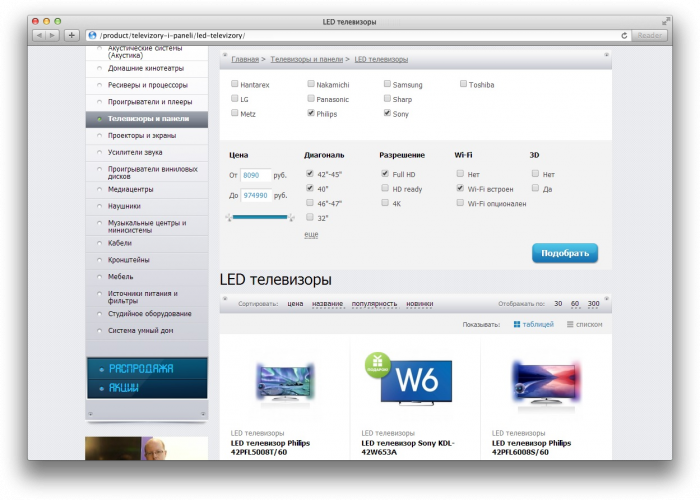Check the 46"-47" diagonal checkbox

(310, 203)
